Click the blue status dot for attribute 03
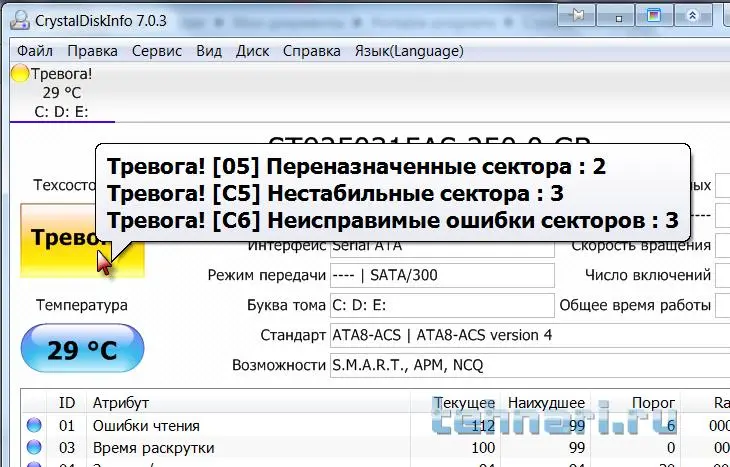The width and height of the screenshot is (730, 467). click(34, 447)
